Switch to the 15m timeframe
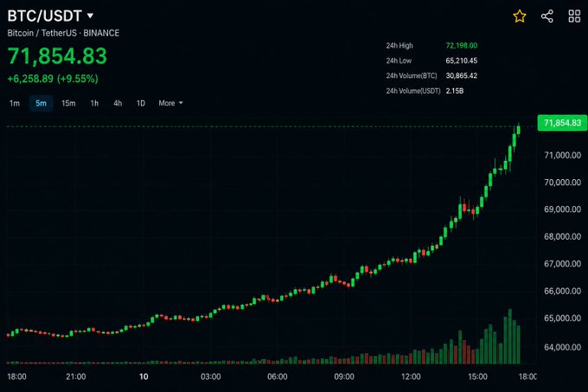Image resolution: width=588 pixels, height=392 pixels. [x=68, y=103]
